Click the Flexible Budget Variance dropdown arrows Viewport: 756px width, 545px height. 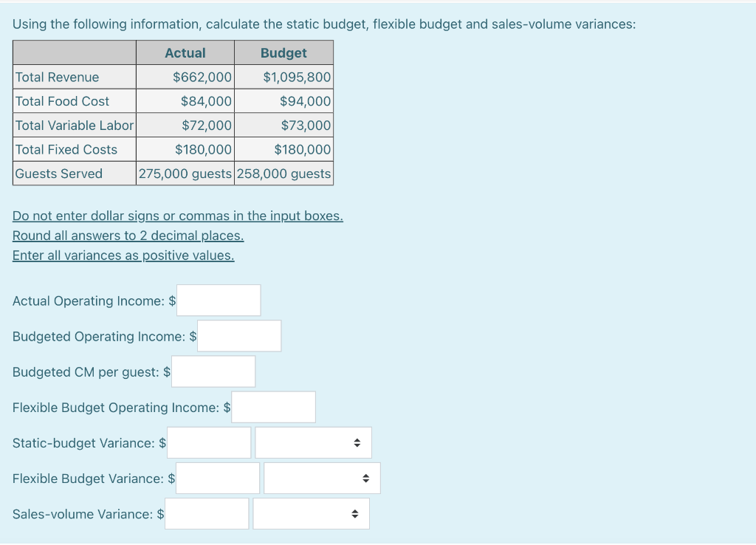[365, 478]
